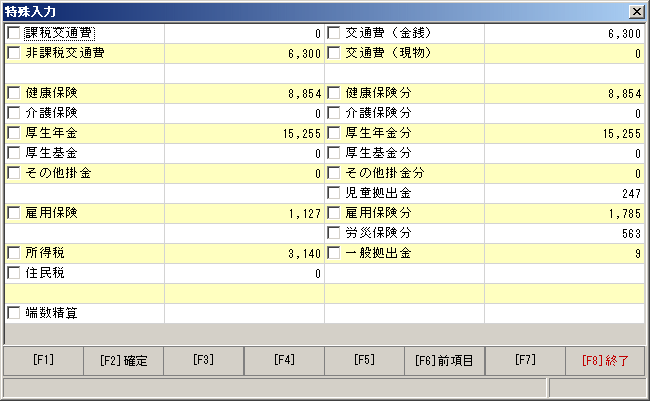Toggle the 端数精算 checkbox
Image resolution: width=650 pixels, height=401 pixels.
pos(14,313)
